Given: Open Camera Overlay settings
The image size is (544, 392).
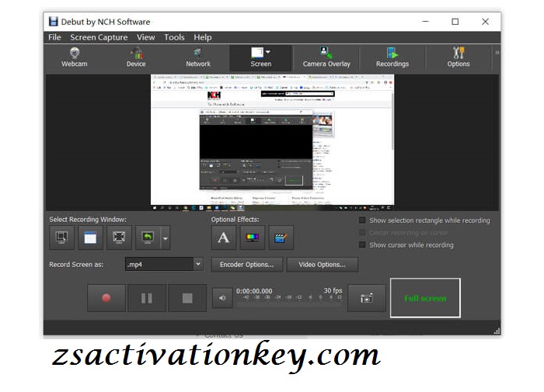Looking at the screenshot, I should (x=326, y=57).
